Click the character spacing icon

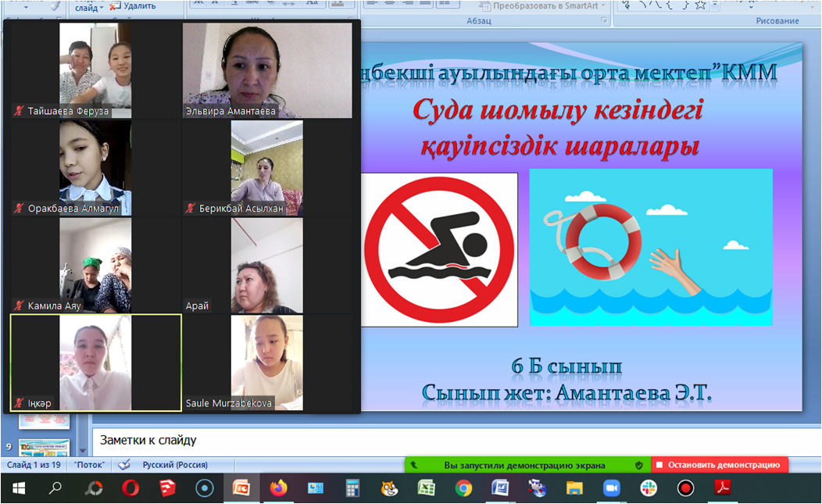pyautogui.click(x=289, y=5)
